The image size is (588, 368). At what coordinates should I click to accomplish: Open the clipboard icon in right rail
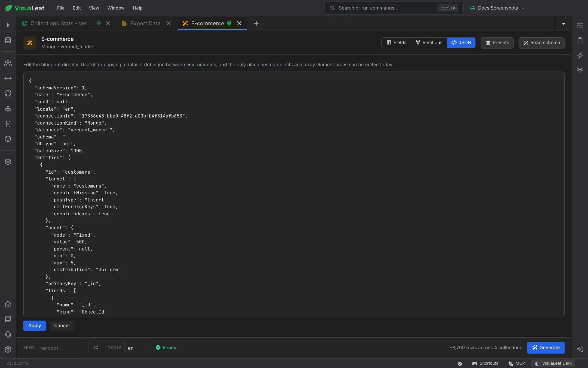click(x=580, y=40)
